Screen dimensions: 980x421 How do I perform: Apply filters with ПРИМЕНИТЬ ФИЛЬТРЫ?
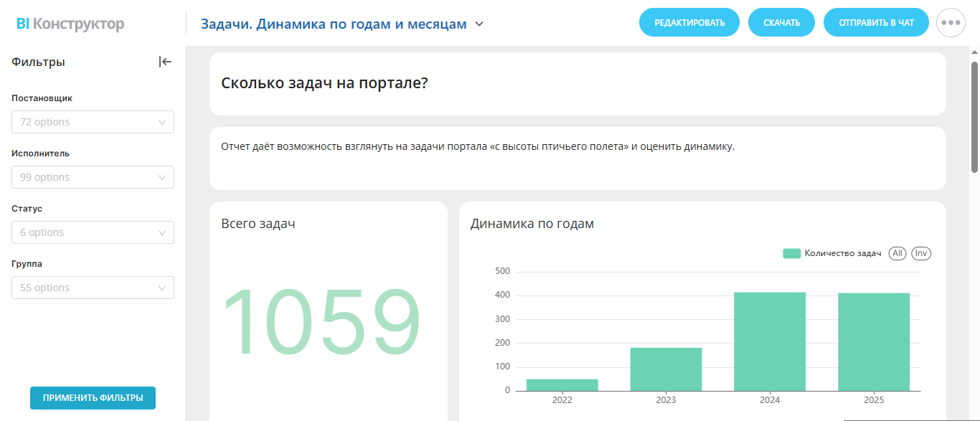coord(93,398)
